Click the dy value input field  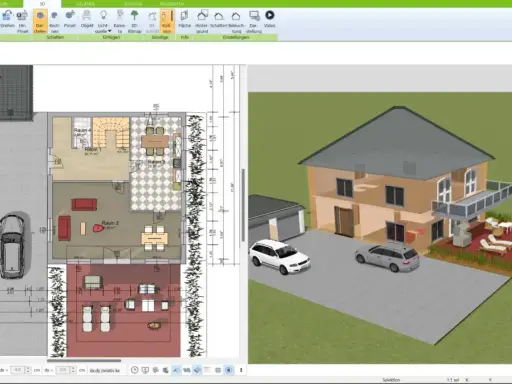point(62,370)
